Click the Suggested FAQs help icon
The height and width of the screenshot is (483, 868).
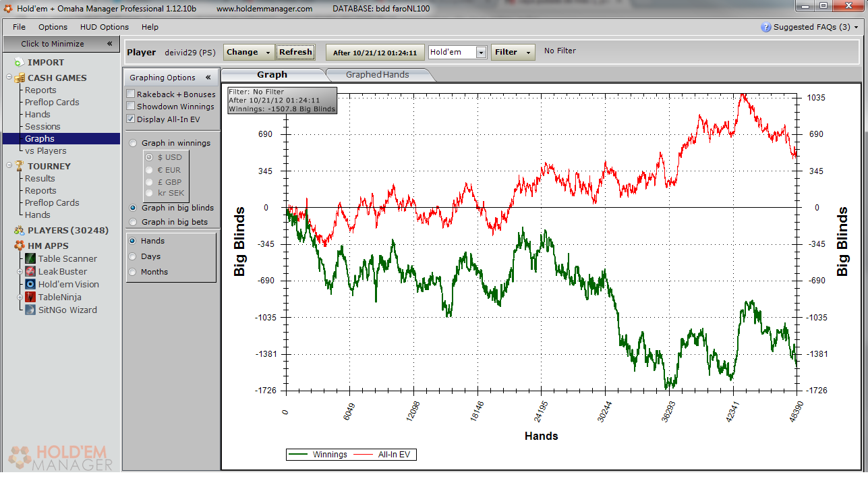765,27
